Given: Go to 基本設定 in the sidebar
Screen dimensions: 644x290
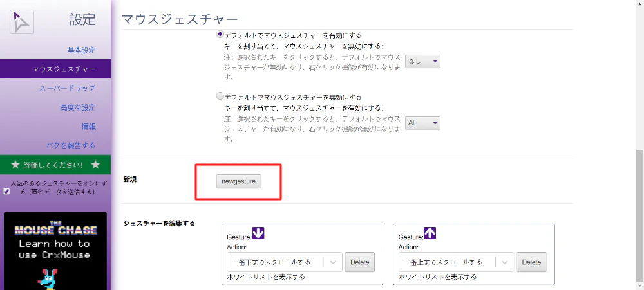Looking at the screenshot, I should point(81,50).
